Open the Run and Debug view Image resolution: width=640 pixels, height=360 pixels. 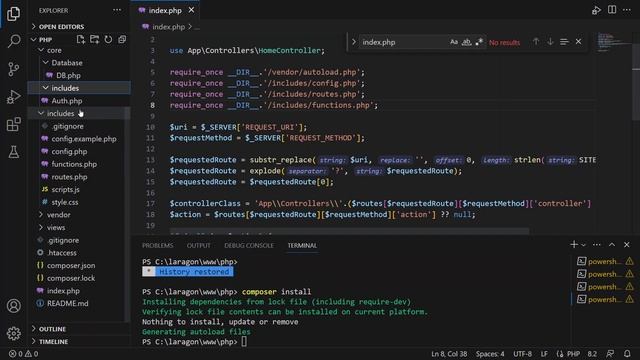[x=13, y=97]
